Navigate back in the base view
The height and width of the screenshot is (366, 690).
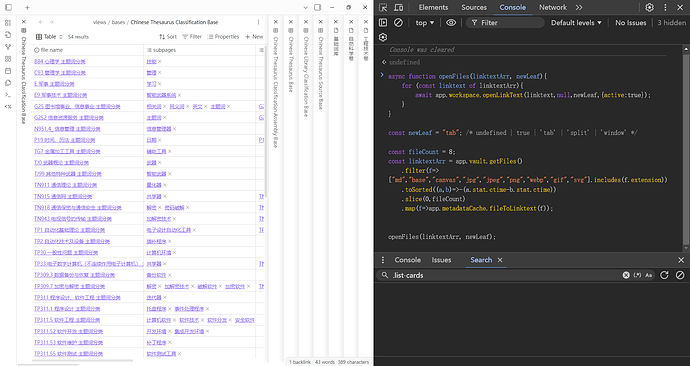[x=41, y=22]
